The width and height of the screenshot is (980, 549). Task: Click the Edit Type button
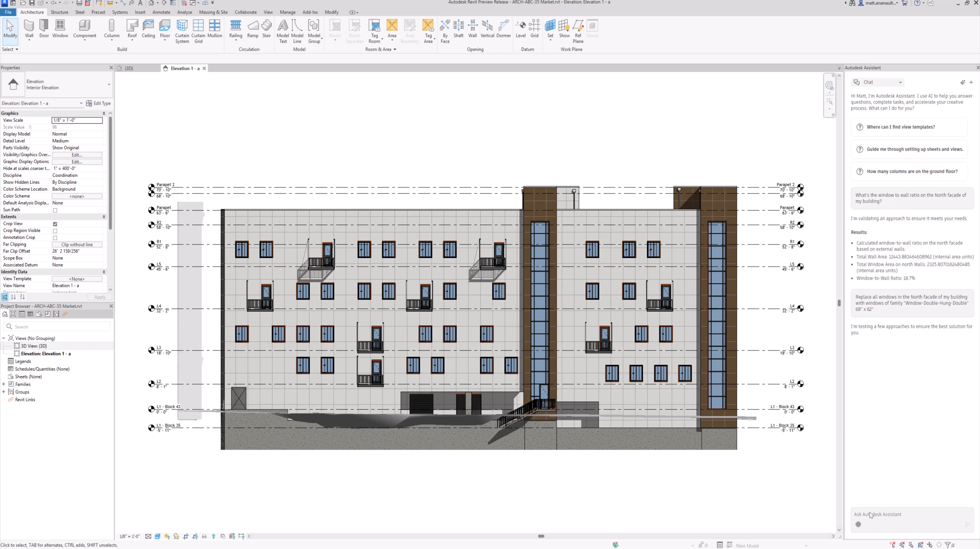point(99,103)
